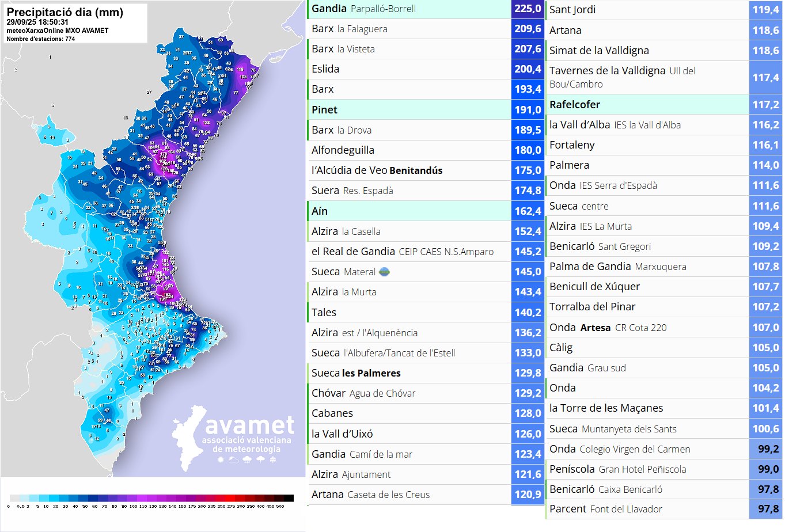Select the Gandia Parpalló-Borrell station row
Image resolution: width=785 pixels, height=532 pixels.
[425, 9]
